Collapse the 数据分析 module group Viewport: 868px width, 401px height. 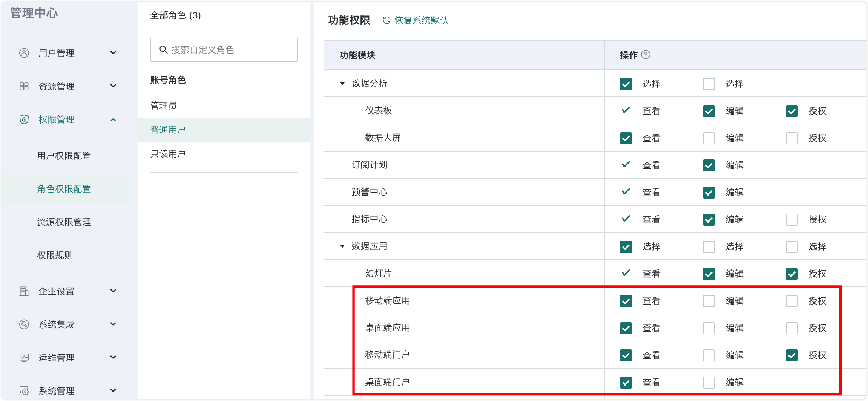[x=342, y=84]
